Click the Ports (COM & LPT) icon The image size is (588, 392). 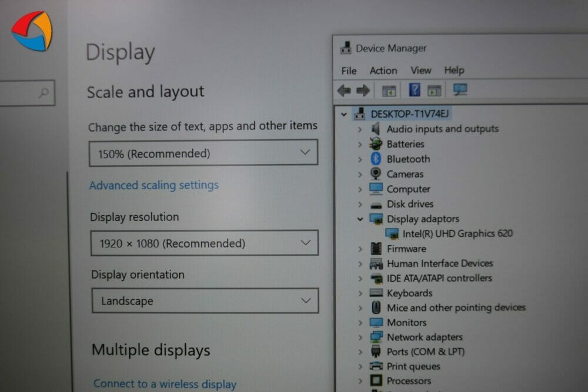tap(376, 351)
